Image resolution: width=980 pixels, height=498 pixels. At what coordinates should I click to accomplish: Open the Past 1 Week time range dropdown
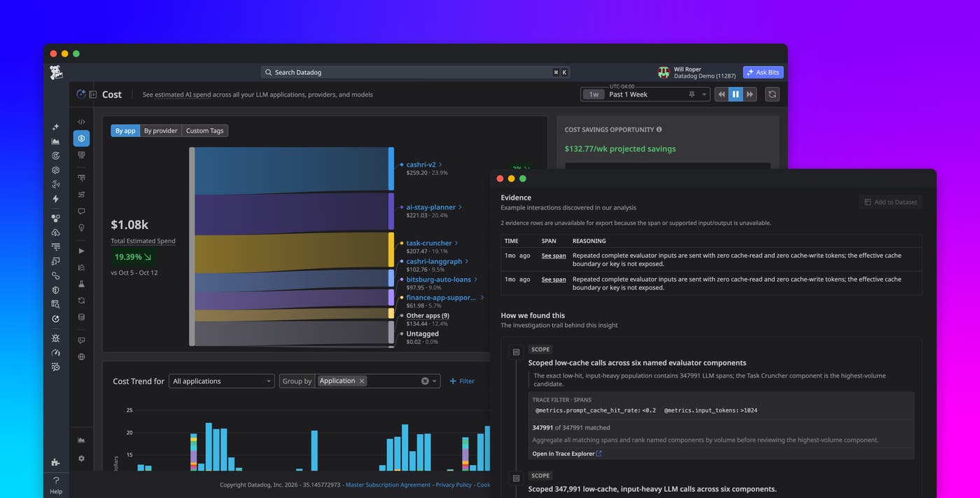point(704,95)
